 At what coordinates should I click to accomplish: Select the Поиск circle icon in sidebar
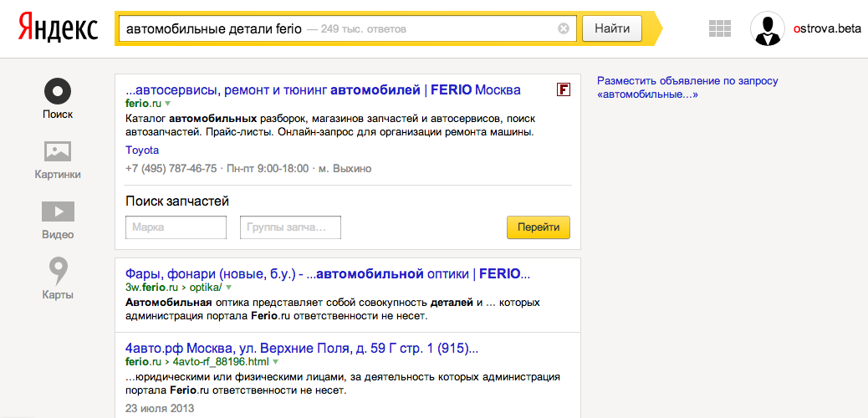59,91
